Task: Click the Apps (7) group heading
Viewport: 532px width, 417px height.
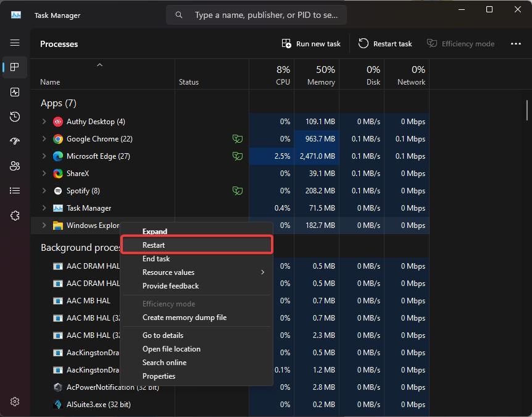Action: [x=59, y=103]
